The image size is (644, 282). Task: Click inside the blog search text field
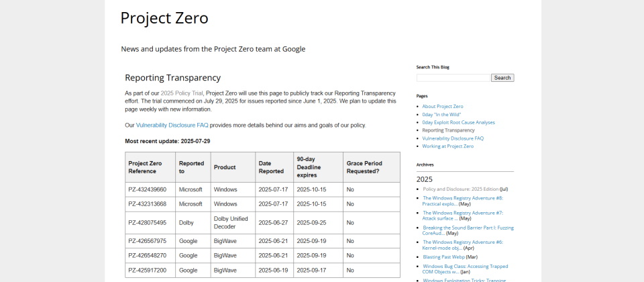453,78
